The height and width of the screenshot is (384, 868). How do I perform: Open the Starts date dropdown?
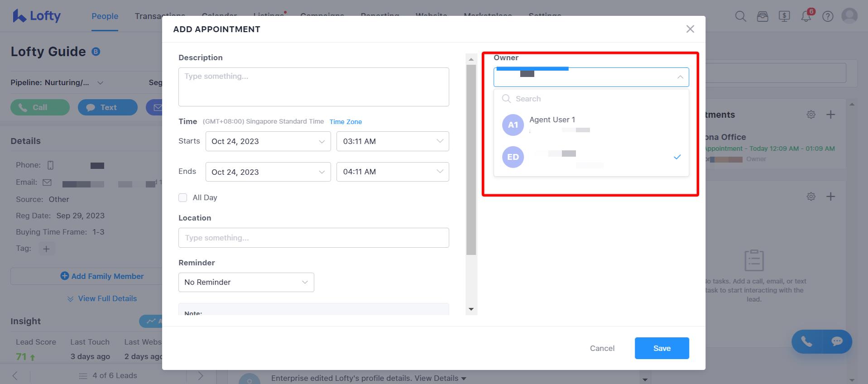tap(268, 141)
